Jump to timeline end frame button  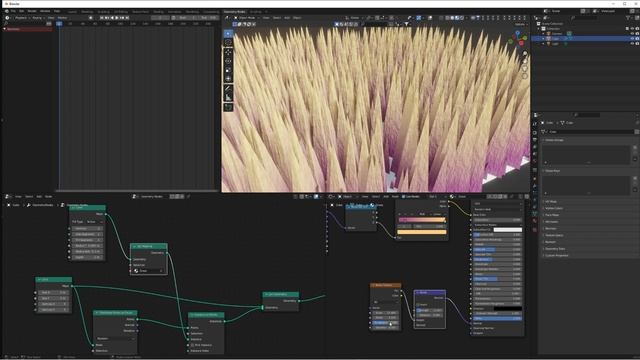[127, 18]
